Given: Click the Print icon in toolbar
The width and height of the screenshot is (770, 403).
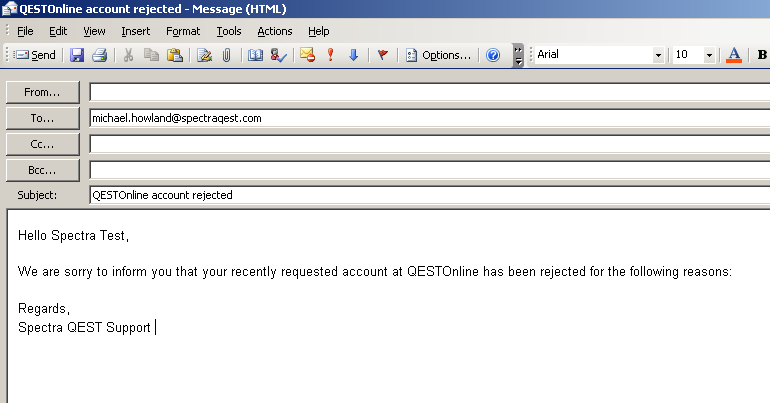Looking at the screenshot, I should (x=98, y=55).
